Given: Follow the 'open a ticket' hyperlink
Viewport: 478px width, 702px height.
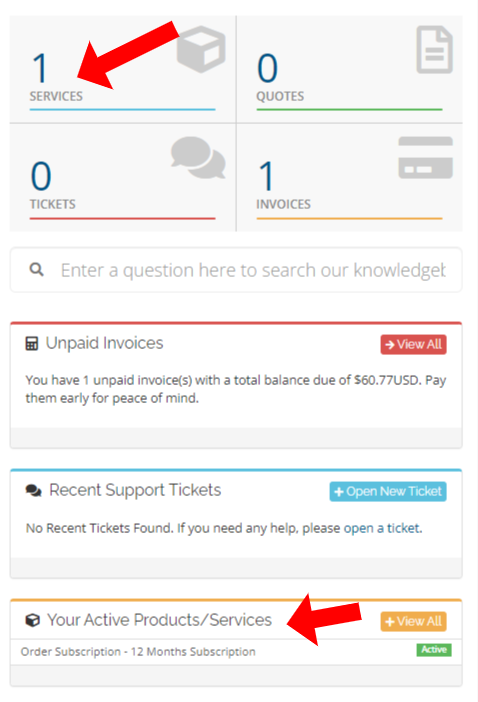Looking at the screenshot, I should click(382, 528).
